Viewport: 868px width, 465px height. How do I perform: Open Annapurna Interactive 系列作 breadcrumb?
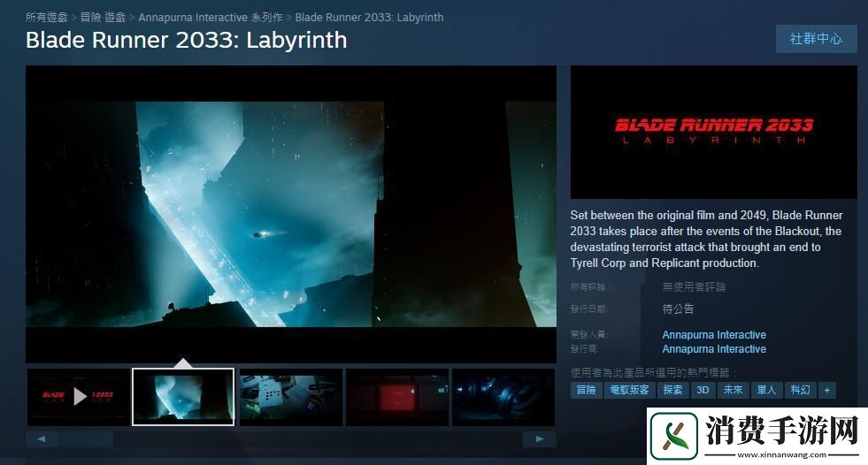point(211,17)
